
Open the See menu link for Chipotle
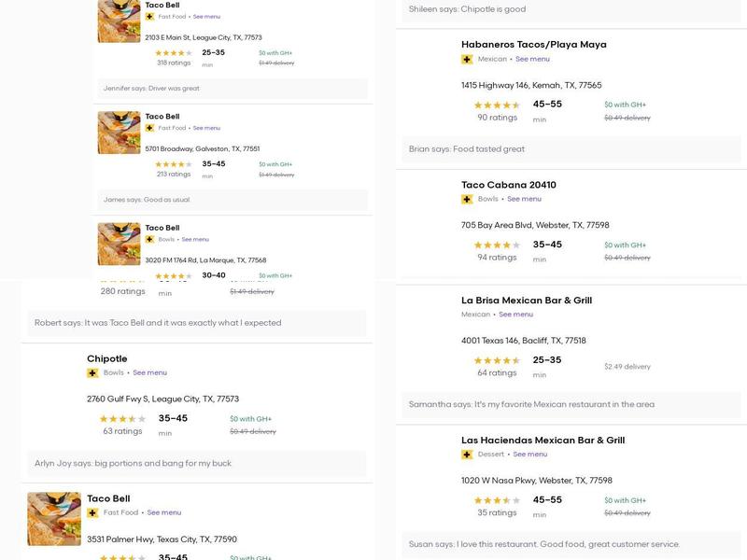[149, 373]
